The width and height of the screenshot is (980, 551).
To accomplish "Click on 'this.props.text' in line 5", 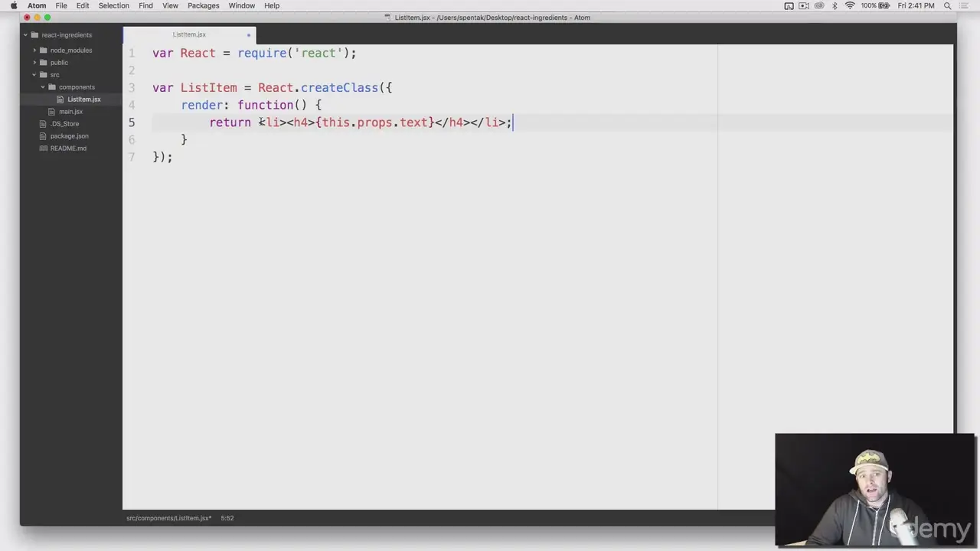I will pyautogui.click(x=374, y=122).
